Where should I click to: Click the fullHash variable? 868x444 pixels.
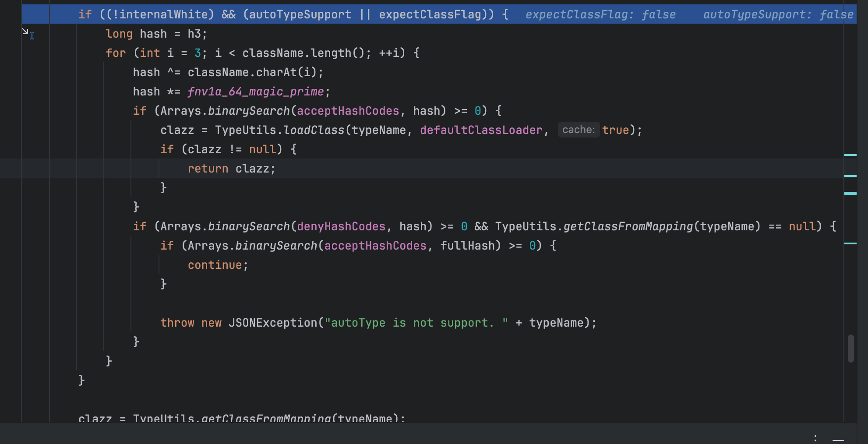[x=467, y=246]
